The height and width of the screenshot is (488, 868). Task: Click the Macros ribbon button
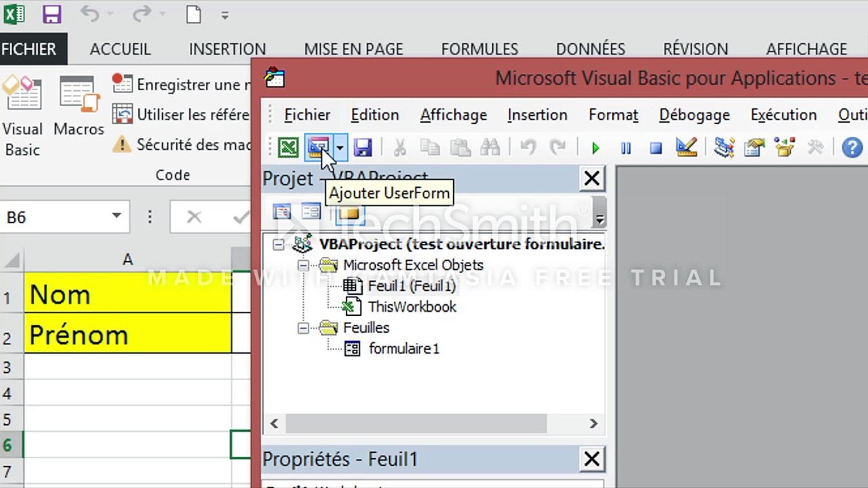79,107
